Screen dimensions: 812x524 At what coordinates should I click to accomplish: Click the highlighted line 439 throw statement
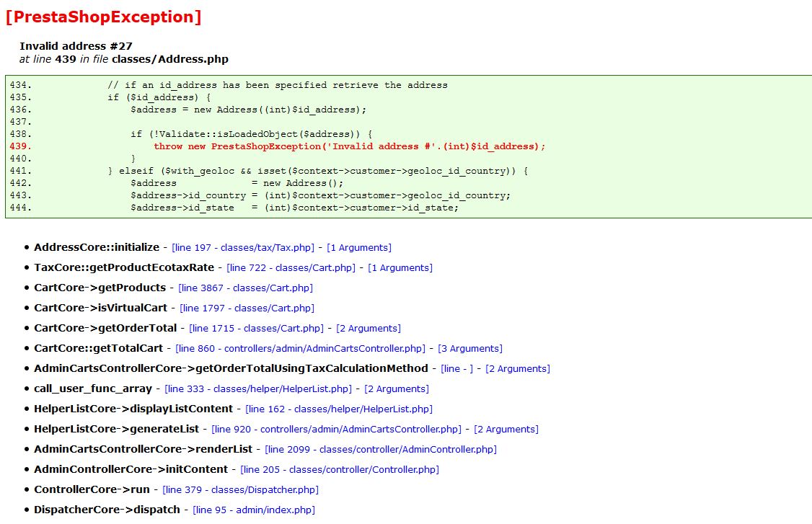tap(349, 146)
